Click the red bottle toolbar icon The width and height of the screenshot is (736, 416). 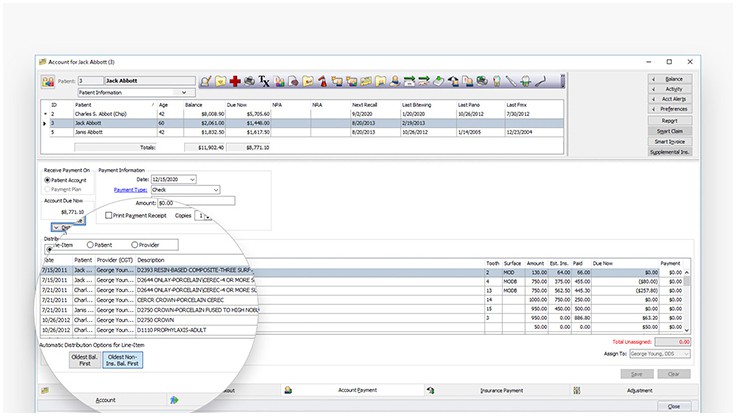point(322,81)
